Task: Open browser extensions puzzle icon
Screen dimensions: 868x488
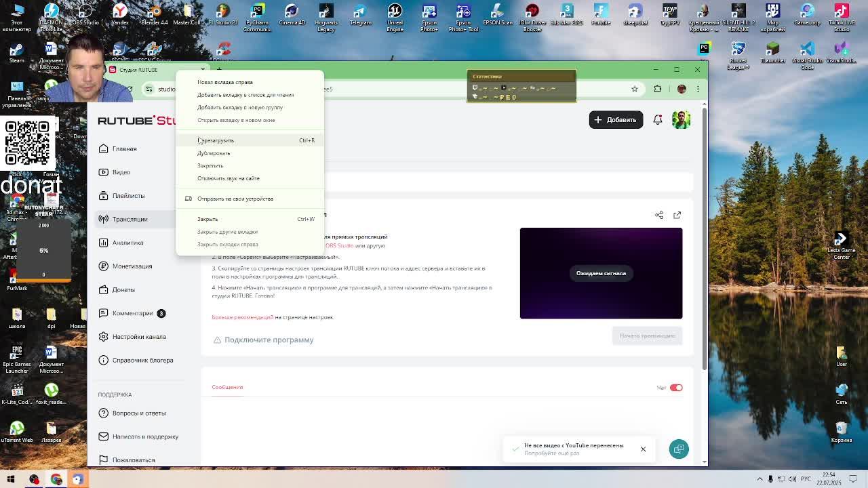Action: click(x=657, y=89)
